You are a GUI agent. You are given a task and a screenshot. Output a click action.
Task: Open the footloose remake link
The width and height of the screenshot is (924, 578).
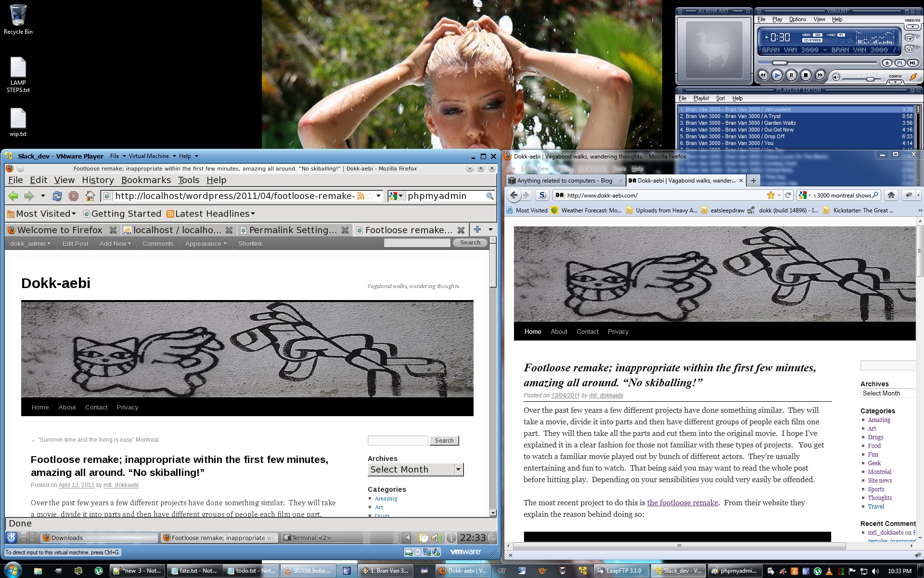pos(682,502)
